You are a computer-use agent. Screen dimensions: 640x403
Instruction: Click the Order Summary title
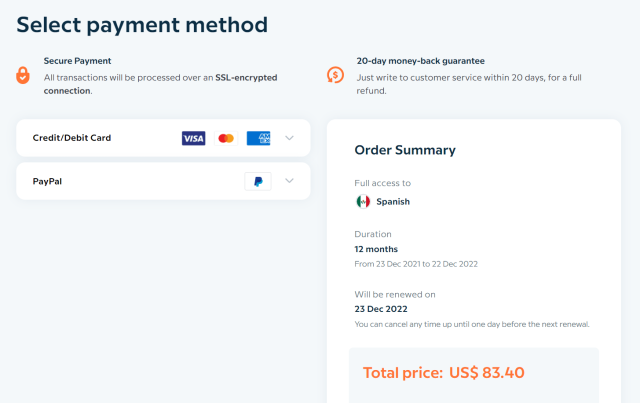(x=405, y=150)
